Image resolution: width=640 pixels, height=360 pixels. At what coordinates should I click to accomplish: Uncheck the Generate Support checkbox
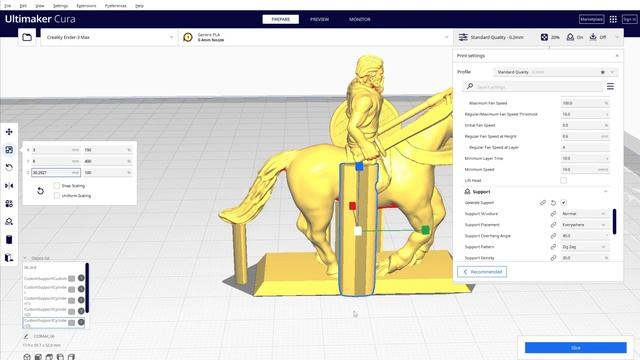tap(564, 202)
